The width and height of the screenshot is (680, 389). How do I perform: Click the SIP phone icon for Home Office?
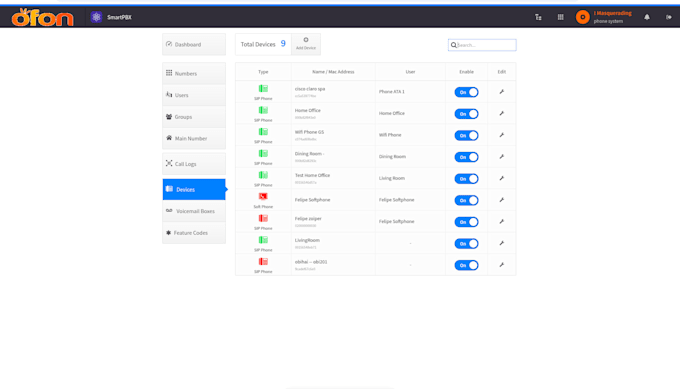pyautogui.click(x=263, y=110)
